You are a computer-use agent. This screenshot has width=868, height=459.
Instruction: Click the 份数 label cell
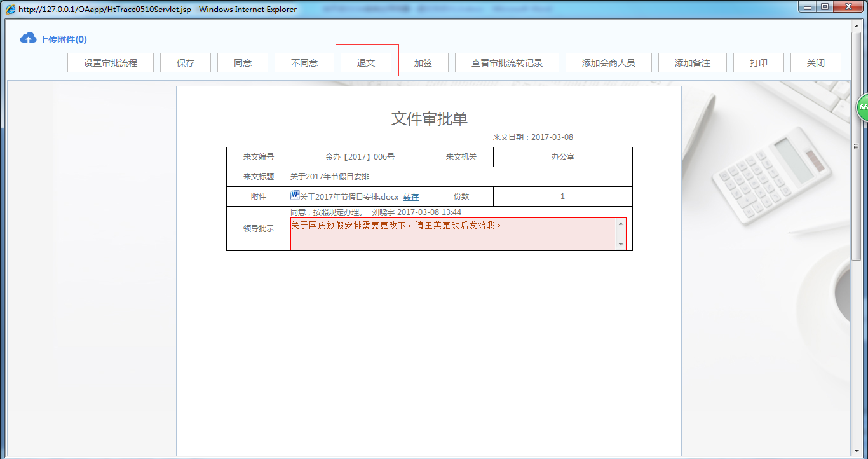tap(461, 196)
